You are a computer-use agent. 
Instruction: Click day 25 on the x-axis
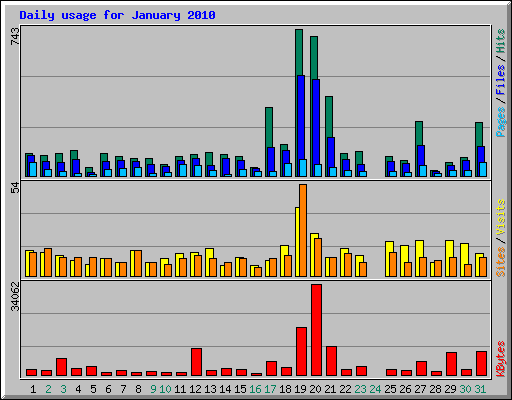click(390, 389)
